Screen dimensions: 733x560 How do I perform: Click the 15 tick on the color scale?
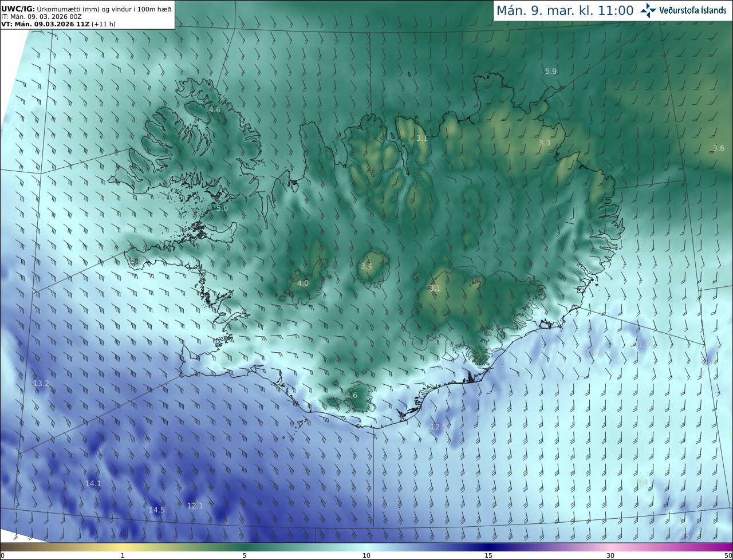(x=488, y=555)
